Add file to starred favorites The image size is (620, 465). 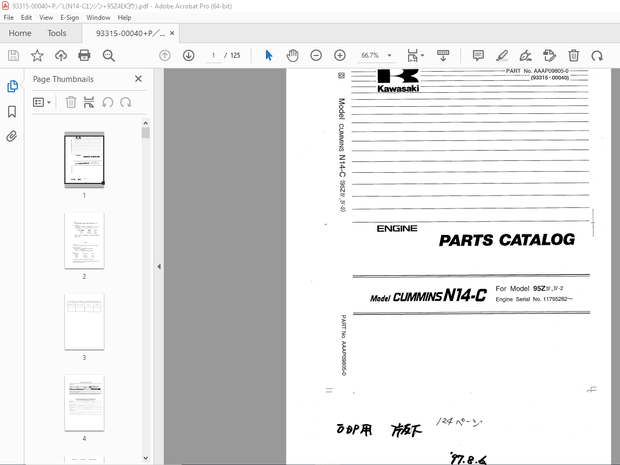(37, 55)
